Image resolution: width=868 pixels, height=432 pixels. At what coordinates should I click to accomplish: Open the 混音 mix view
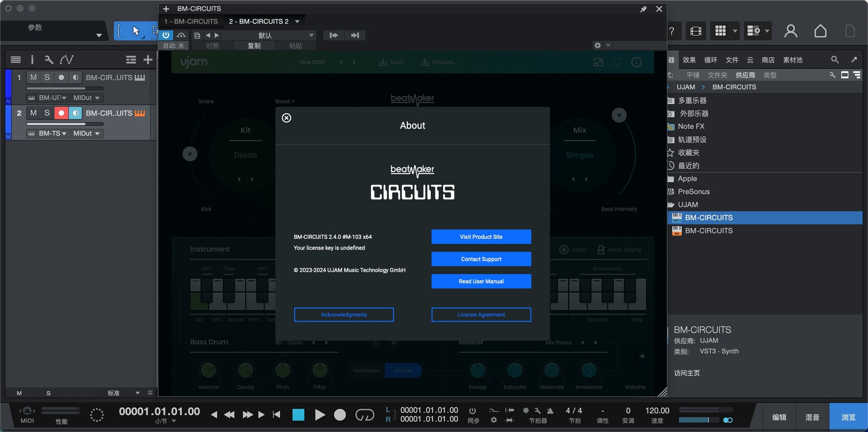[x=812, y=417]
